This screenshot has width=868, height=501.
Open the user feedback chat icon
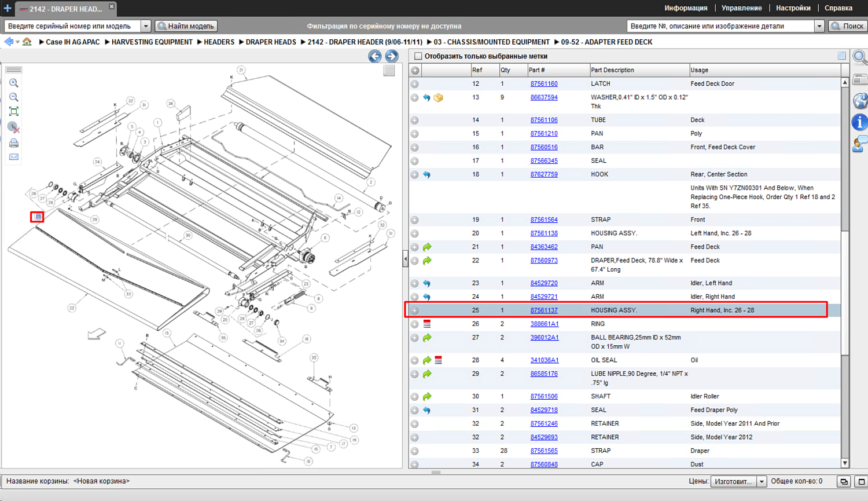(860, 144)
